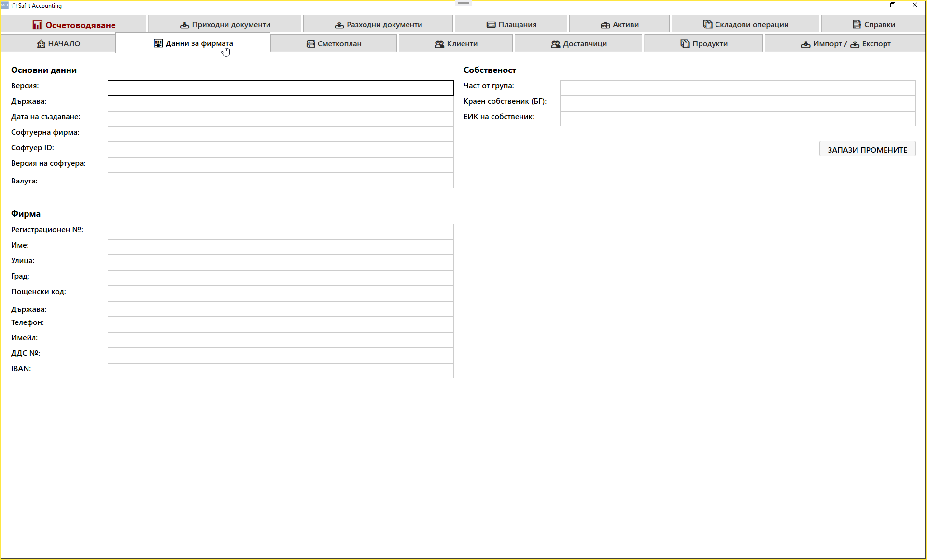The height and width of the screenshot is (560, 927).
Task: Click the Улица input field
Action: tap(281, 263)
